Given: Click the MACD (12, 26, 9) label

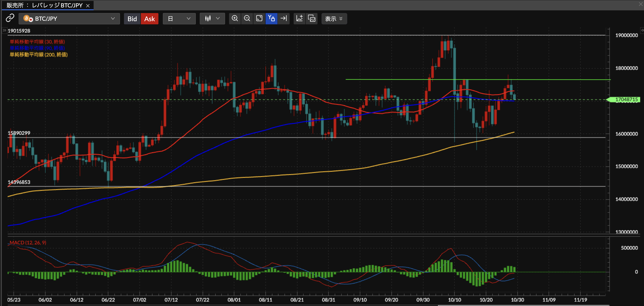Looking at the screenshot, I should (x=28, y=242).
